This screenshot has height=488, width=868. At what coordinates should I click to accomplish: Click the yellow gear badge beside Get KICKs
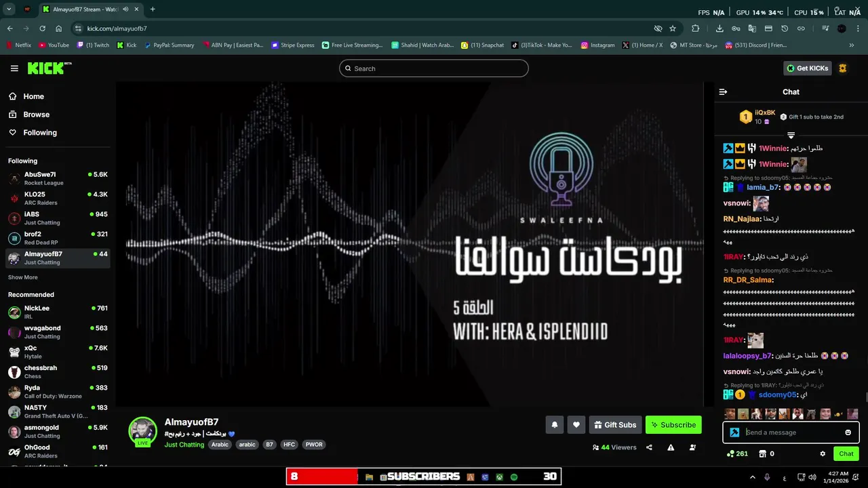tap(842, 68)
